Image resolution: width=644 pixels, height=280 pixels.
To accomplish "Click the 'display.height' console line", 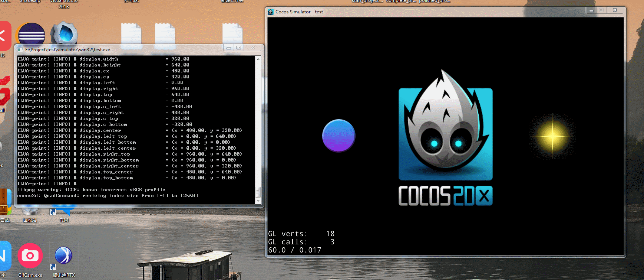I will point(103,65).
